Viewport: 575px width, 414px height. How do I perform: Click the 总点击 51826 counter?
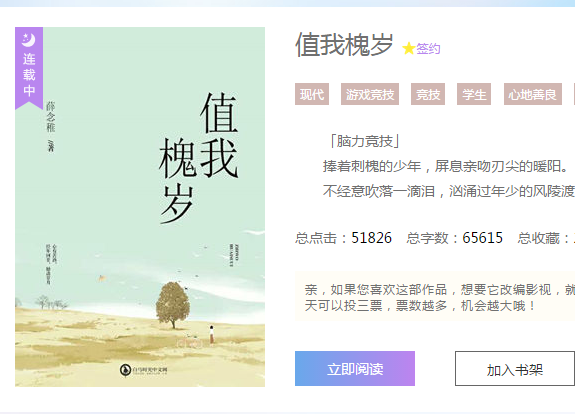point(343,238)
